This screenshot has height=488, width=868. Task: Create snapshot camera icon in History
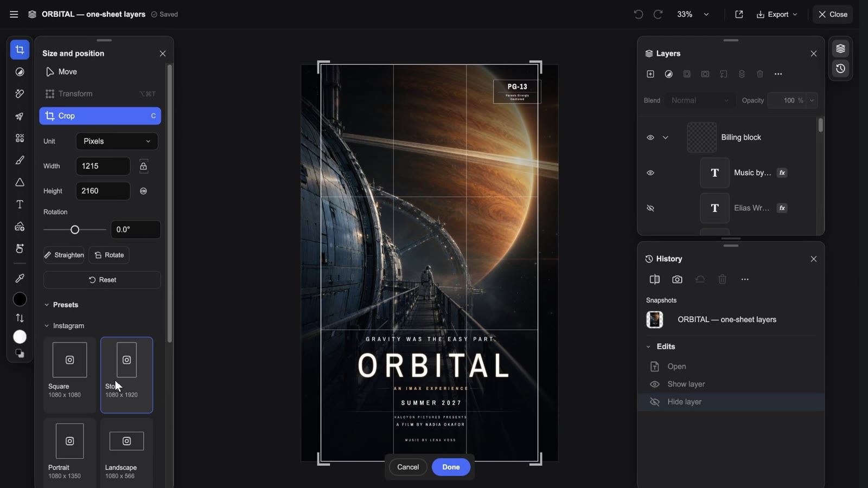(677, 279)
